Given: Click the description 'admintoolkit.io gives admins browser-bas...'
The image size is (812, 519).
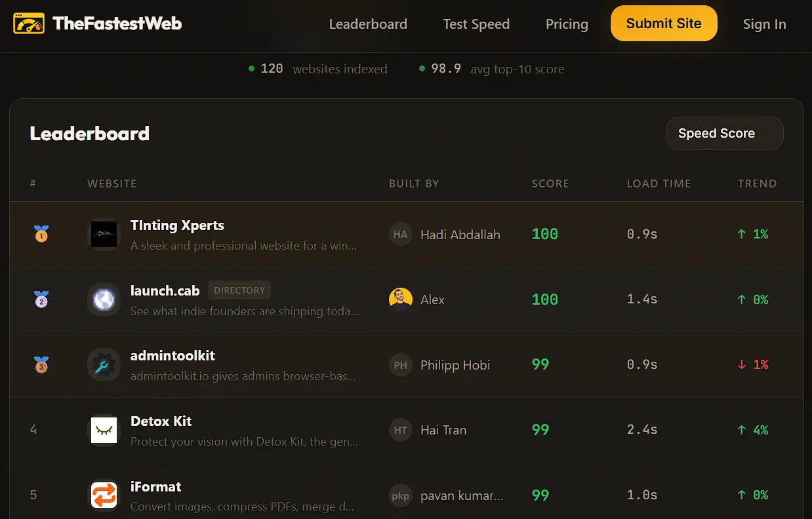Looking at the screenshot, I should pyautogui.click(x=243, y=377).
